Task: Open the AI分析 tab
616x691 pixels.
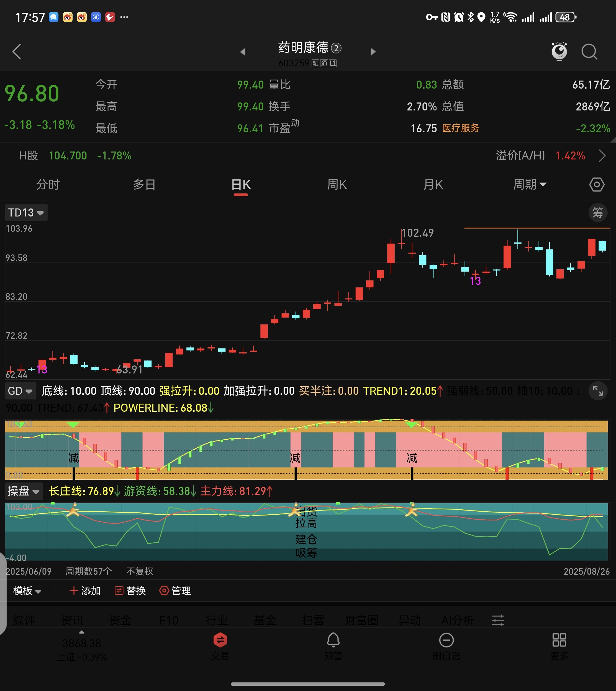Action: (458, 620)
